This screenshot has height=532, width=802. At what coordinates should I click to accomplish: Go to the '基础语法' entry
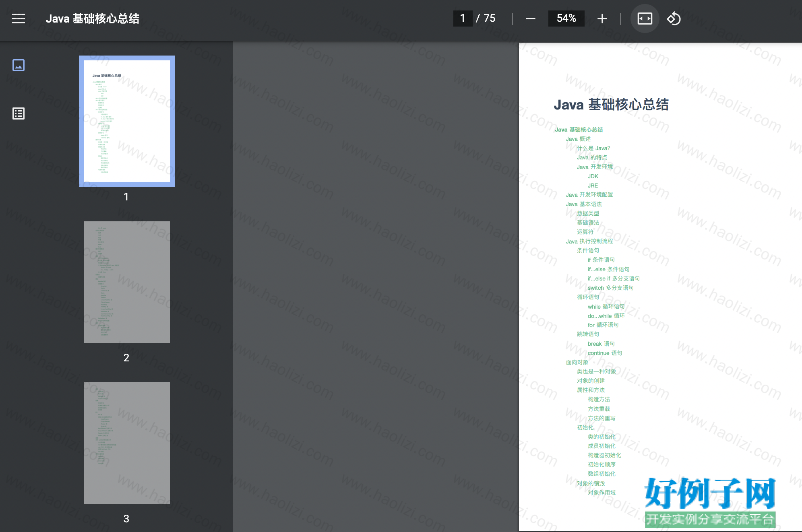point(588,223)
